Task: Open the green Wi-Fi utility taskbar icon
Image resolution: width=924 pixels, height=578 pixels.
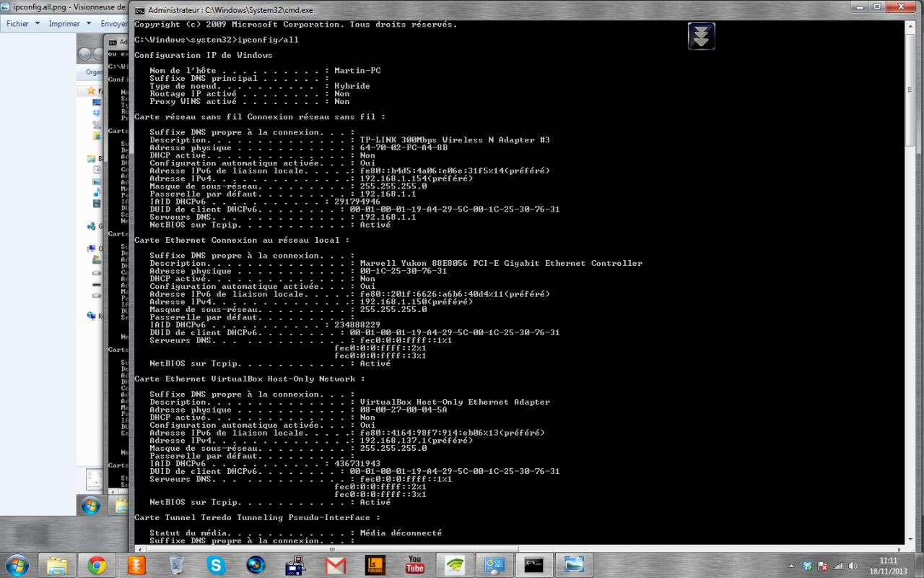Action: (x=455, y=565)
